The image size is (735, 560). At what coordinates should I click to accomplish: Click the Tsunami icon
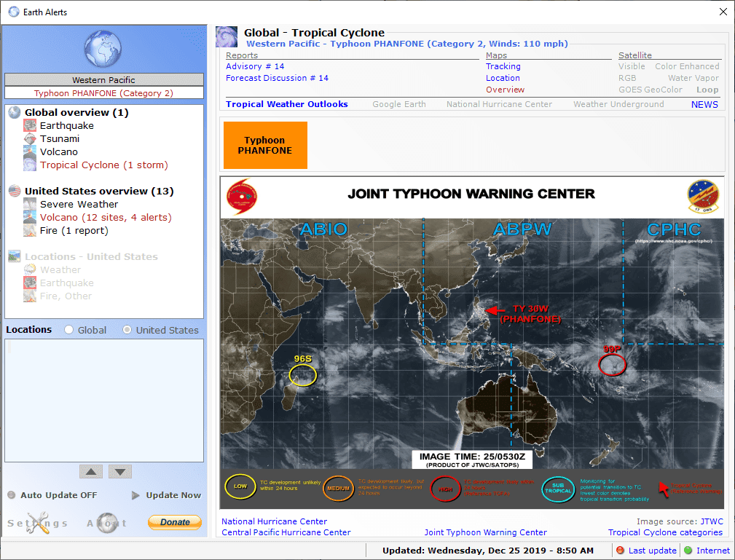[x=30, y=138]
